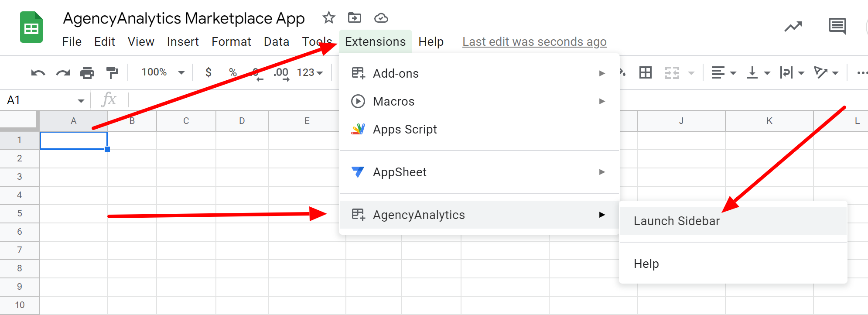The image size is (868, 315).
Task: Star this spreadsheet document
Action: click(328, 18)
